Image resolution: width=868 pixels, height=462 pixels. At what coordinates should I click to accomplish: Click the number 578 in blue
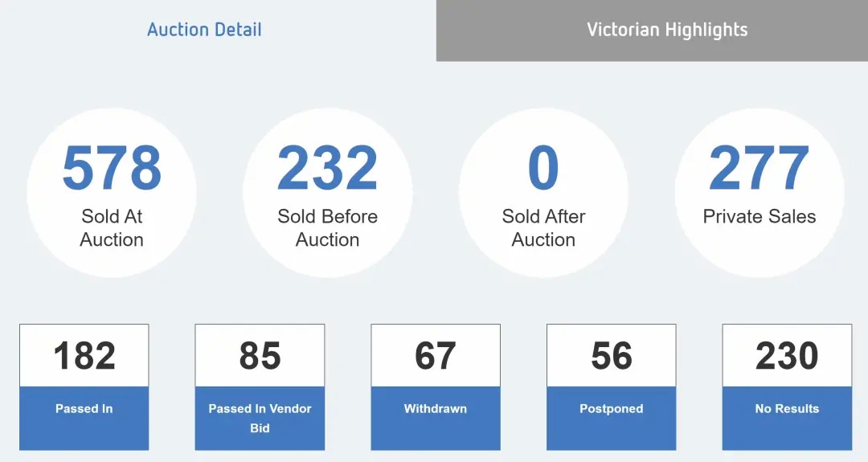tap(112, 168)
